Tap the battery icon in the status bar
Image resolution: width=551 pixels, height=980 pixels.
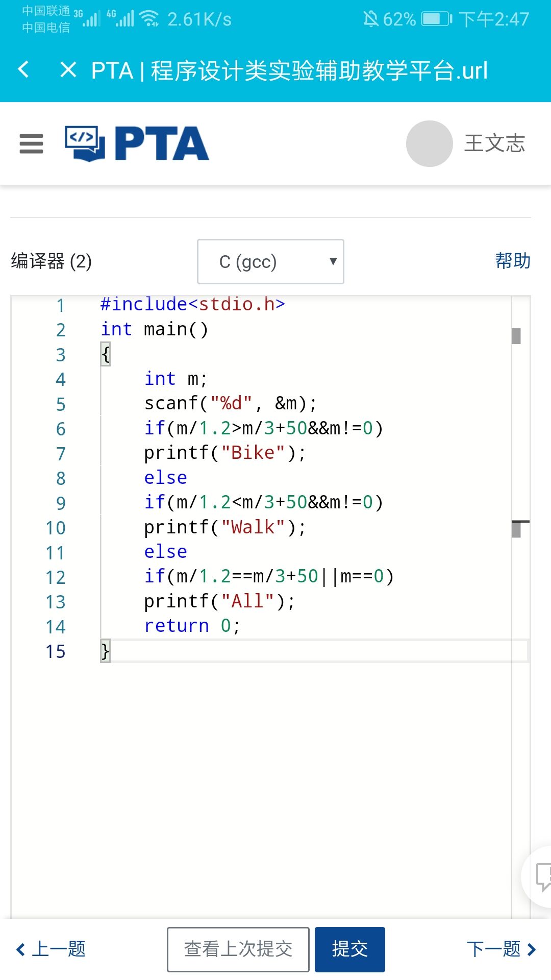(436, 19)
